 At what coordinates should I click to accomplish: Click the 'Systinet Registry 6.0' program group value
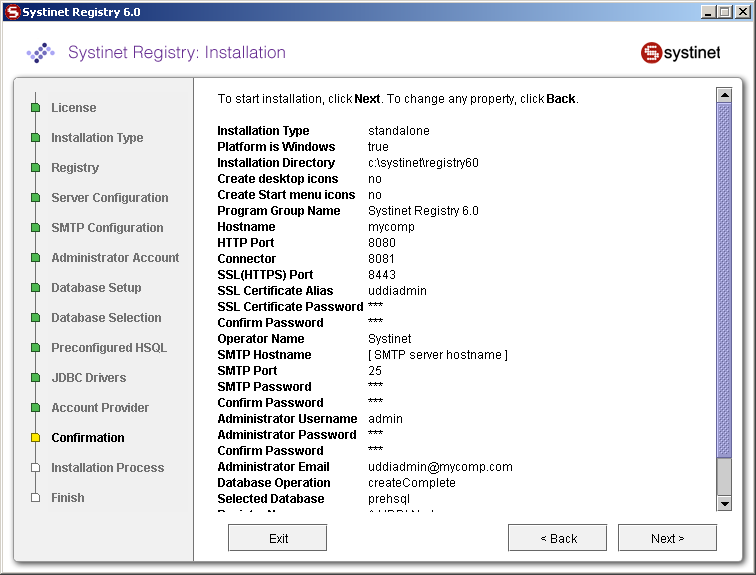point(423,211)
